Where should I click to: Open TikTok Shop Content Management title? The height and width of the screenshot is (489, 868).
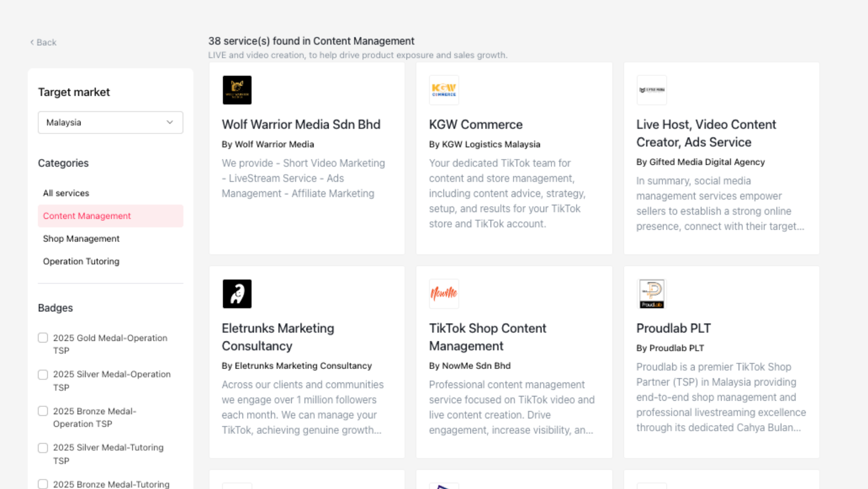click(487, 337)
